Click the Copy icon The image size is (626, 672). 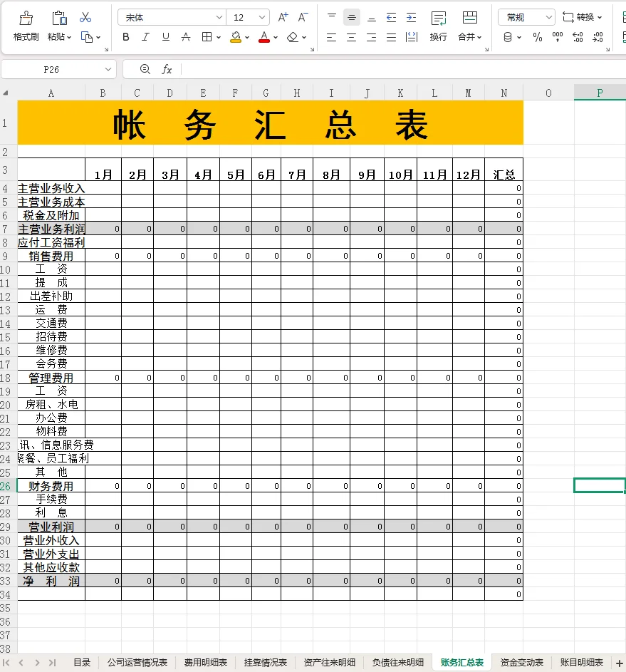click(x=86, y=37)
